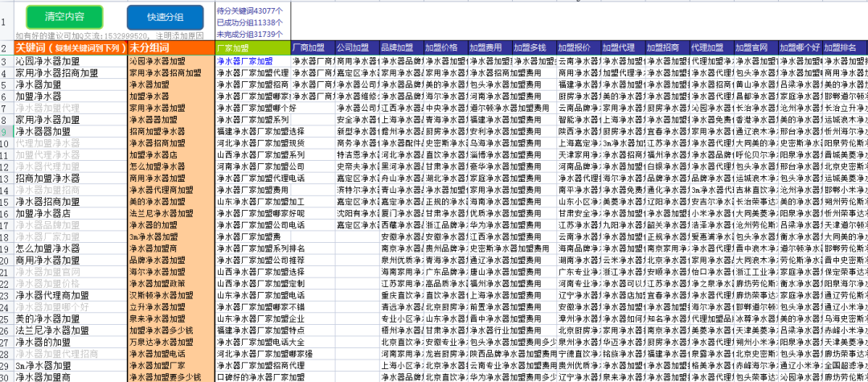Select the 未分组词 header cell
The image size is (868, 382).
[x=171, y=48]
